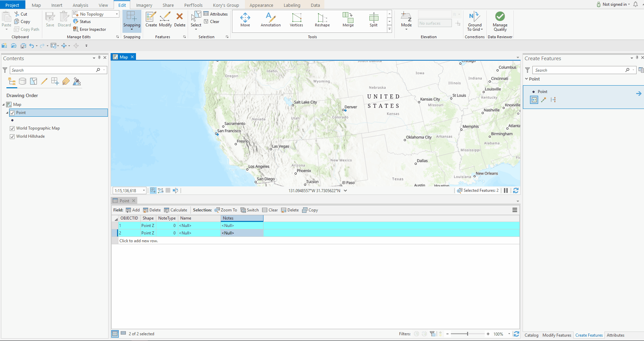Click Add field button

(x=133, y=210)
